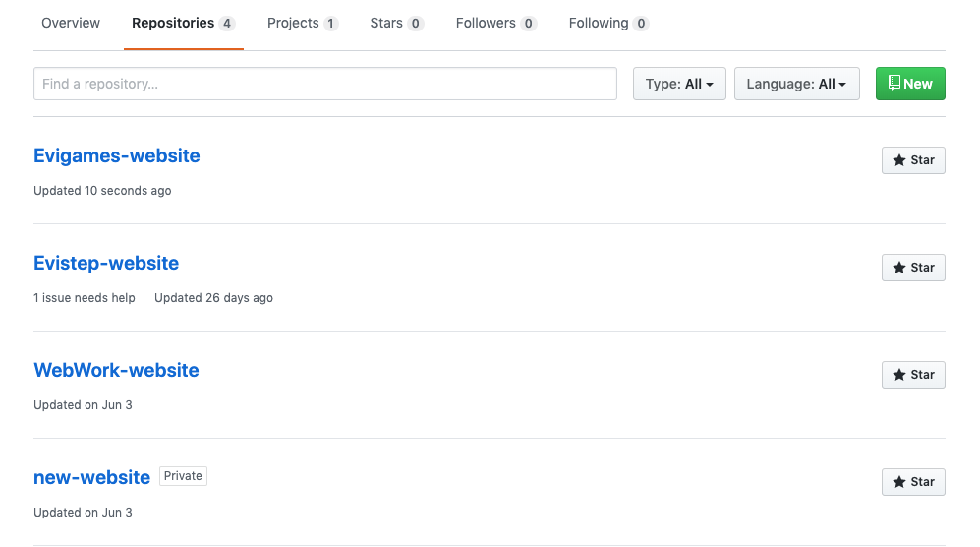Screen dimensions: 980x547
Task: Open the Overview tab
Action: click(x=70, y=24)
